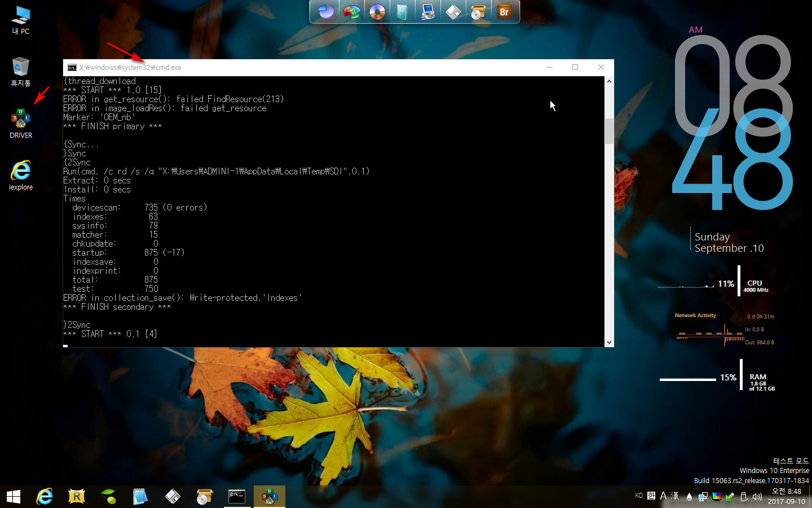Viewport: 812px width, 508px height.
Task: Toggle the A alphanumeric input mode indicator
Action: (663, 496)
